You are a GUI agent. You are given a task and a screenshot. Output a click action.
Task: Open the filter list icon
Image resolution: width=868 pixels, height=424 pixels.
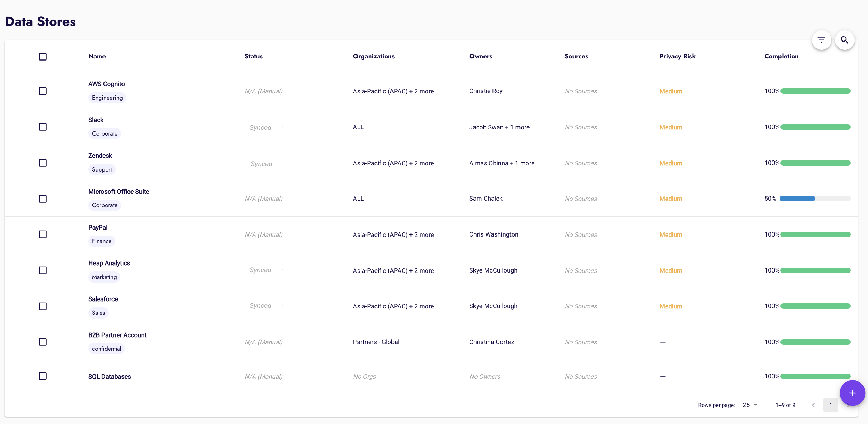[x=821, y=40]
